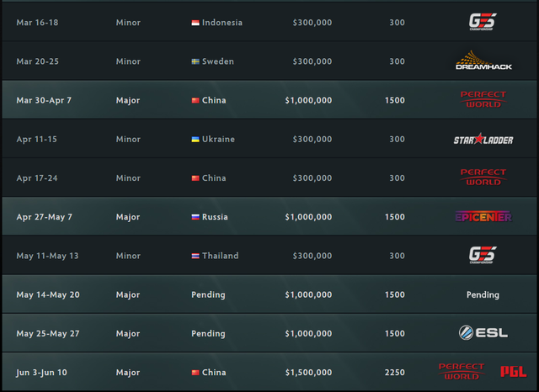Click the ESL logo
The width and height of the screenshot is (539, 392).
coord(483,333)
